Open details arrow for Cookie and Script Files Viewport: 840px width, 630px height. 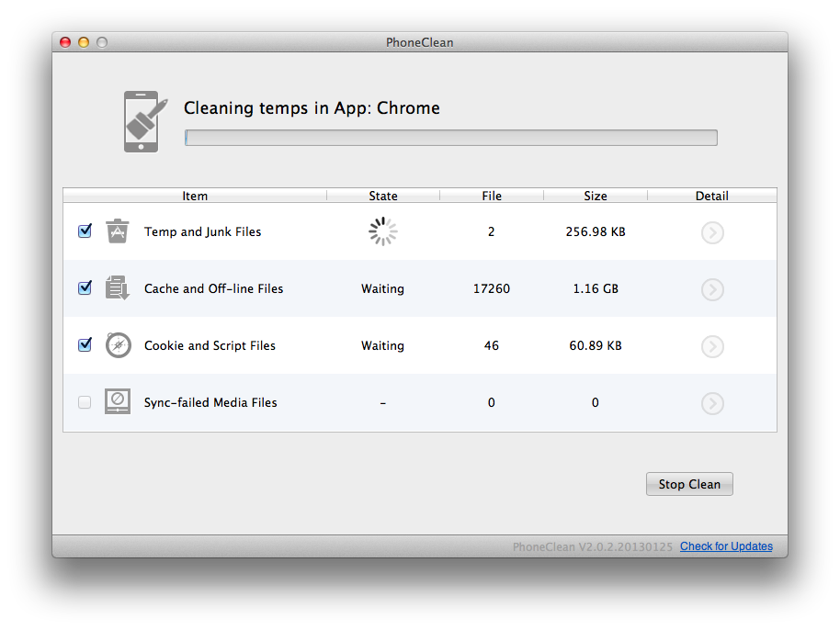point(712,346)
